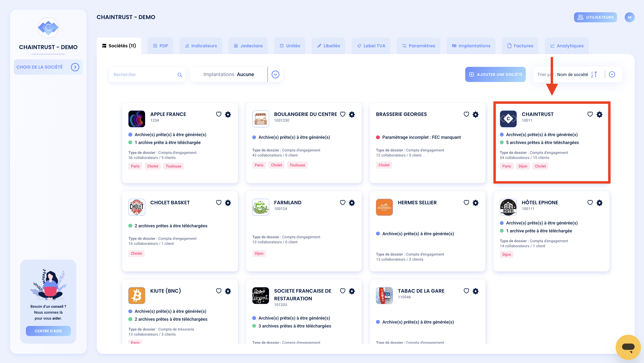644x363 pixels.
Task: Open the Label TVA tab
Action: tap(371, 46)
